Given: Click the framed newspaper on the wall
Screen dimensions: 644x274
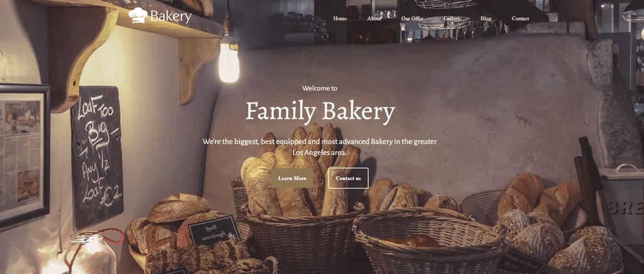Looking at the screenshot, I should 24,156.
